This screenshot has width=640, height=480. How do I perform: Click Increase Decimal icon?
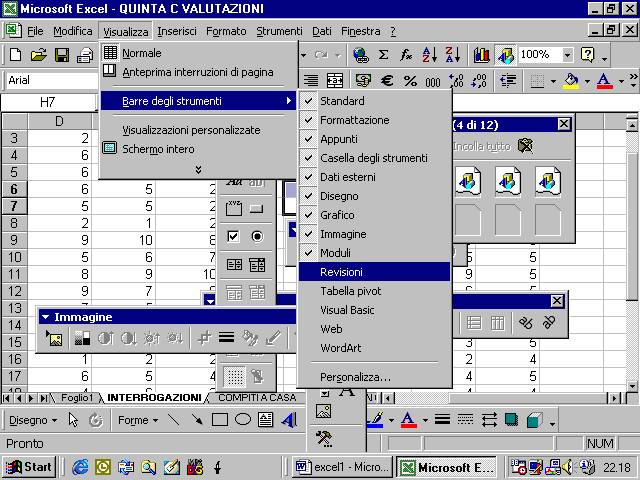tap(456, 80)
